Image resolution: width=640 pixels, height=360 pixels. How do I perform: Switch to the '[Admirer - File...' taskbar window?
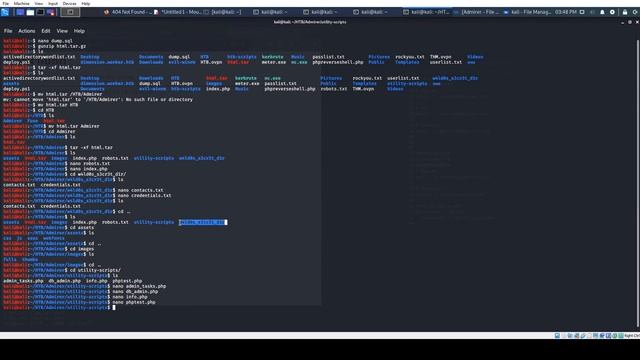(x=477, y=12)
